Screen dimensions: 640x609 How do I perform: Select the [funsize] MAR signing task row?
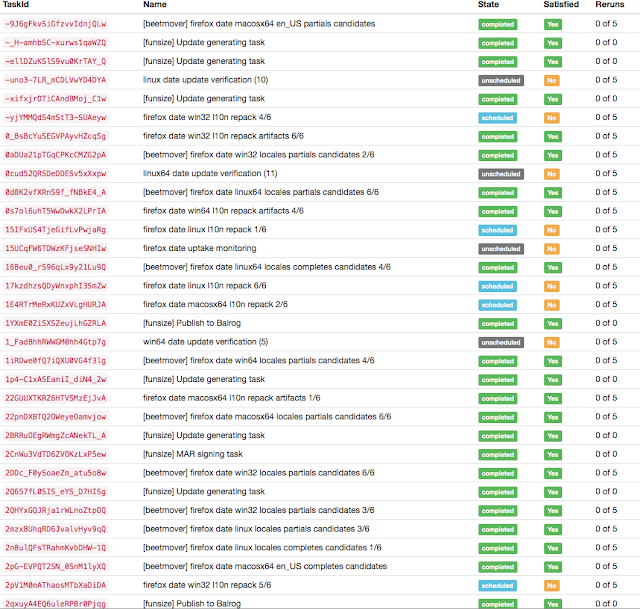(320, 454)
